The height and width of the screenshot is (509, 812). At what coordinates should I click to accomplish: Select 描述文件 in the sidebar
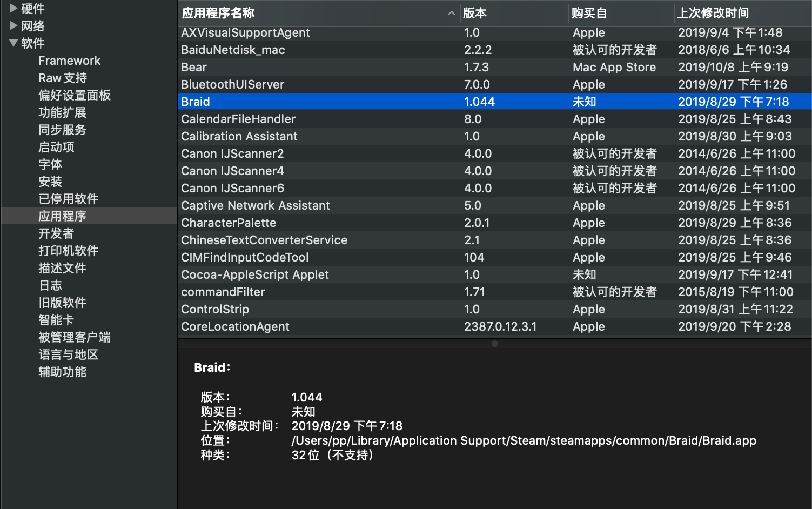point(62,268)
